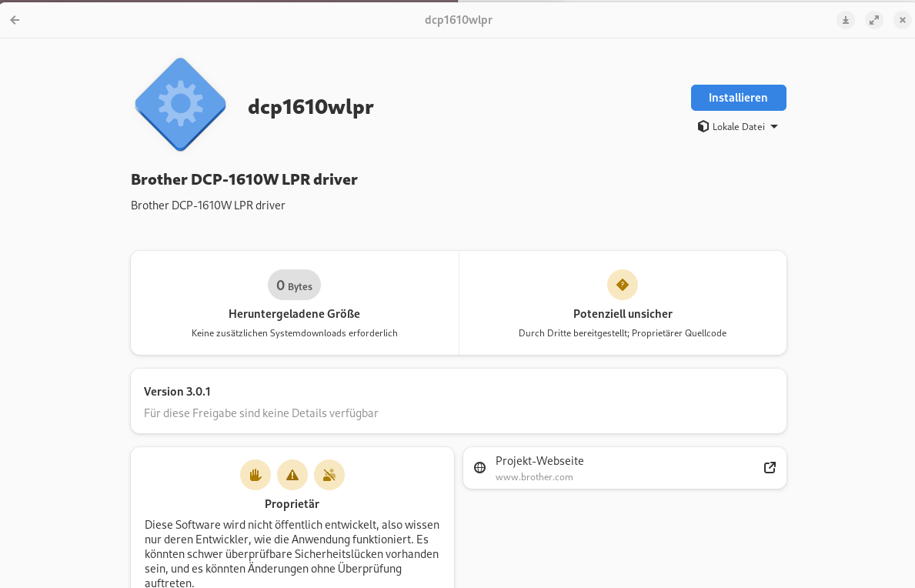Click the raised hand proprietary icon

255,475
